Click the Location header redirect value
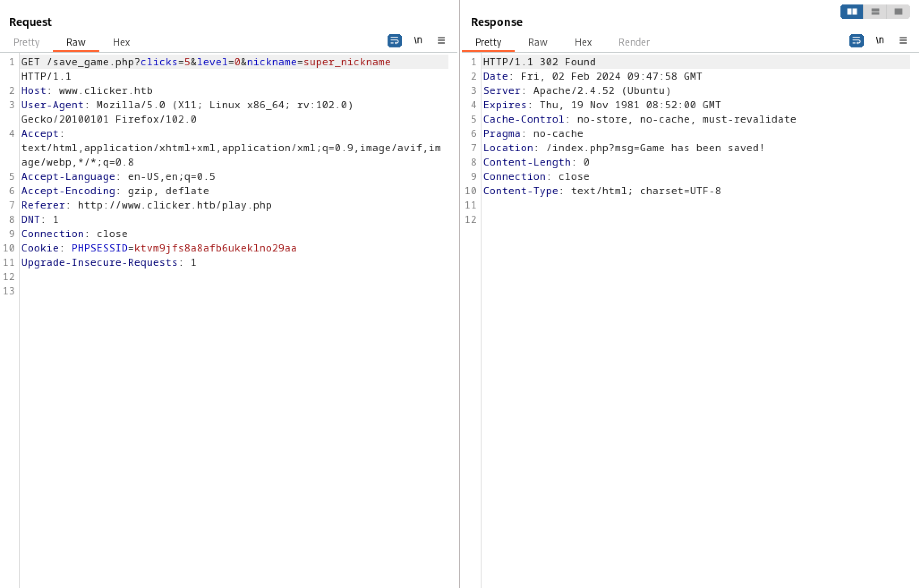This screenshot has width=921, height=588. [x=656, y=148]
